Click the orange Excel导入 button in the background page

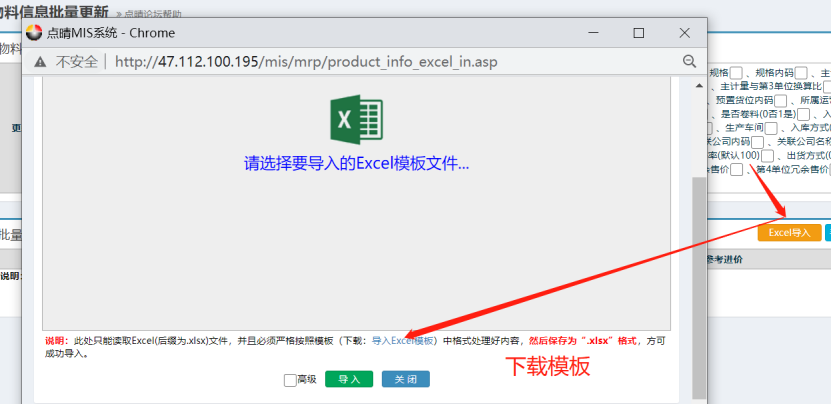pos(789,233)
